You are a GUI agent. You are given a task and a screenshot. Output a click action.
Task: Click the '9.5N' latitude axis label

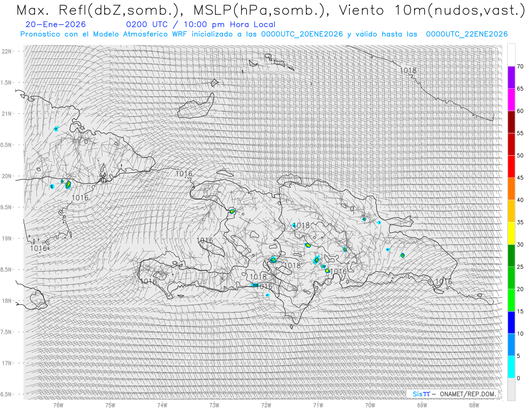click(x=7, y=207)
